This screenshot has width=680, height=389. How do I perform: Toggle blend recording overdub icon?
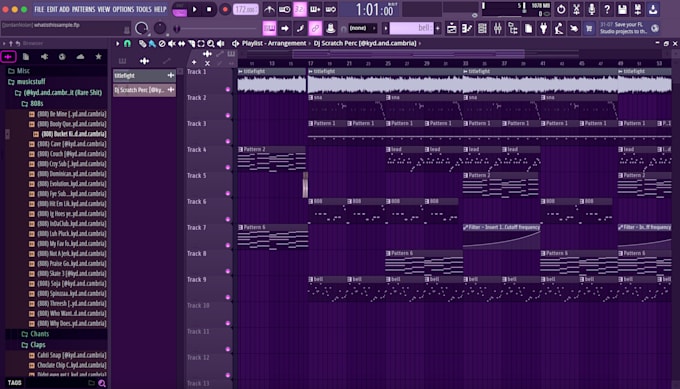[315, 9]
